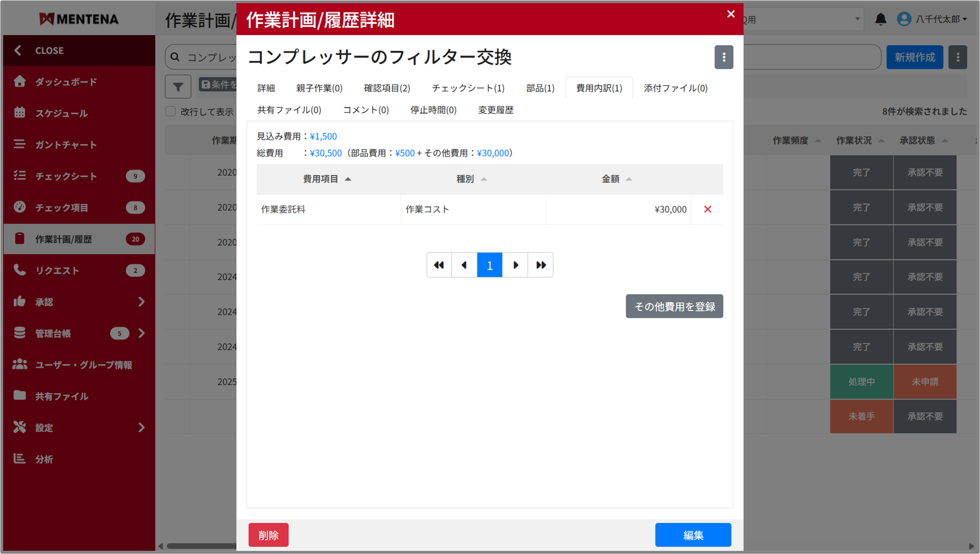This screenshot has width=980, height=554.
Task: Switch to the 部品(1) tab
Action: pos(540,88)
